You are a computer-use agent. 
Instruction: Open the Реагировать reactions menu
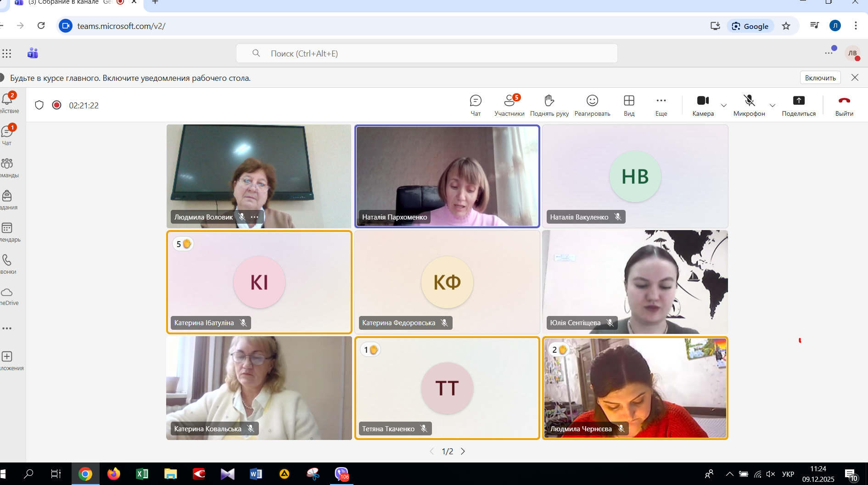[592, 105]
